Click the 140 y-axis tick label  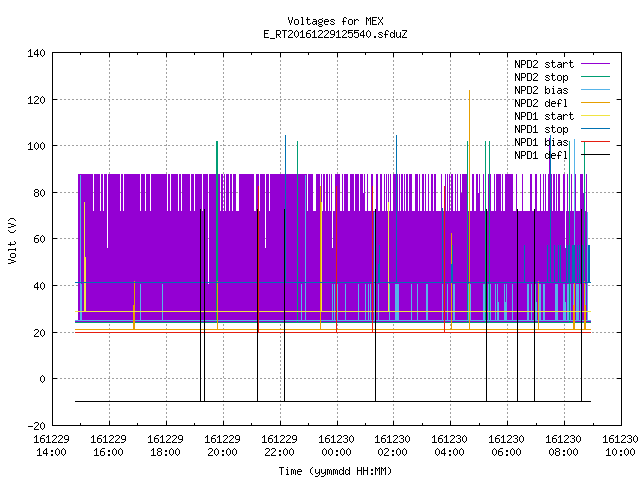pyautogui.click(x=36, y=53)
